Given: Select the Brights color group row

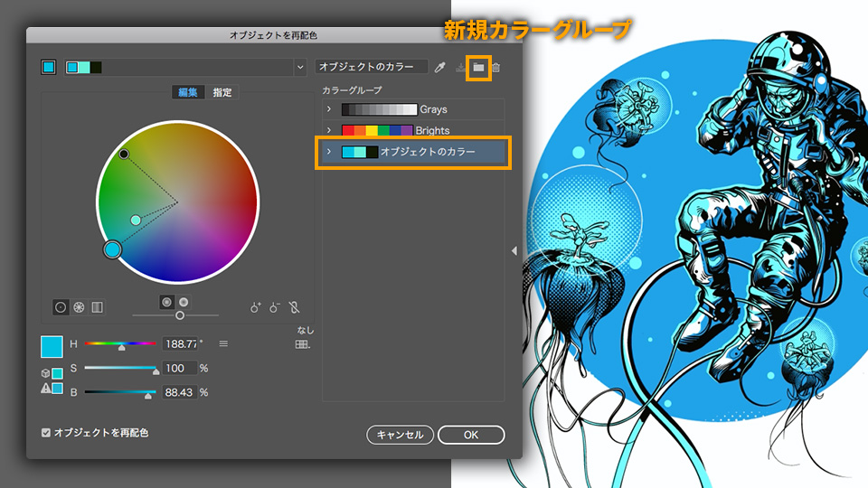Looking at the screenshot, I should tap(413, 130).
